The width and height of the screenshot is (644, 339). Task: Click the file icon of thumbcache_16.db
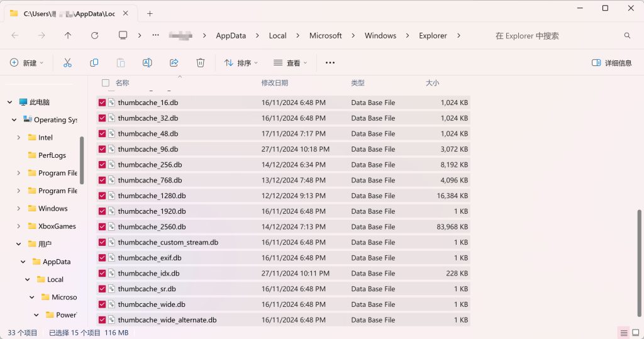[x=112, y=103]
